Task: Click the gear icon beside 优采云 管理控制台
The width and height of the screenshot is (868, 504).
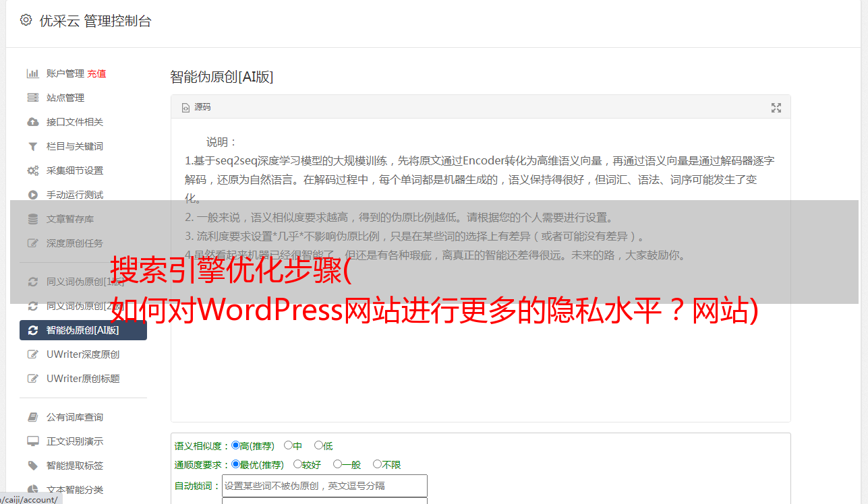Action: point(26,20)
